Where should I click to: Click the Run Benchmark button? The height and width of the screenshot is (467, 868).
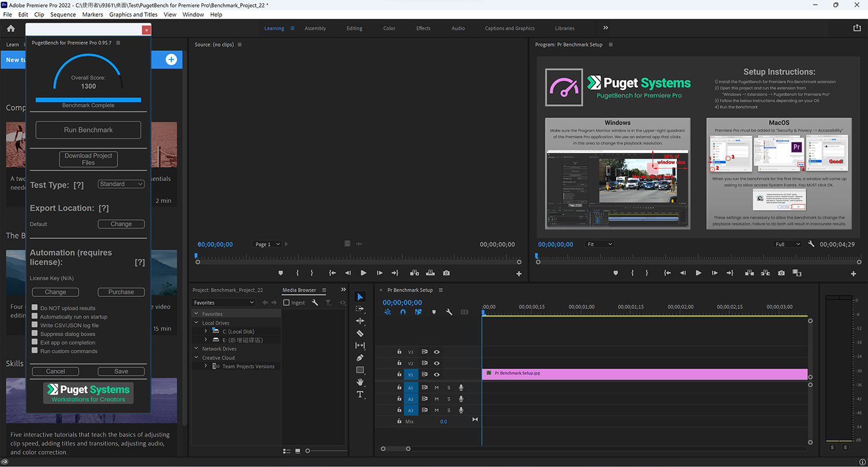(x=88, y=130)
